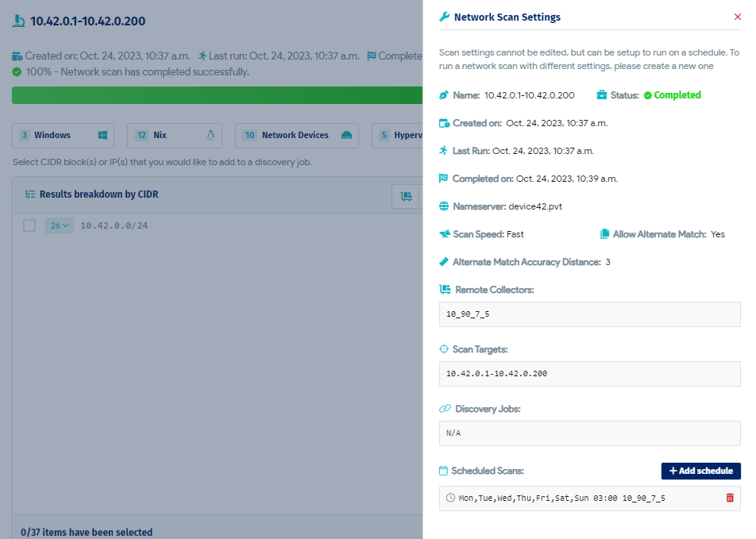Click the penguin icon in the Nix filter
This screenshot has height=539, width=756.
pos(210,135)
